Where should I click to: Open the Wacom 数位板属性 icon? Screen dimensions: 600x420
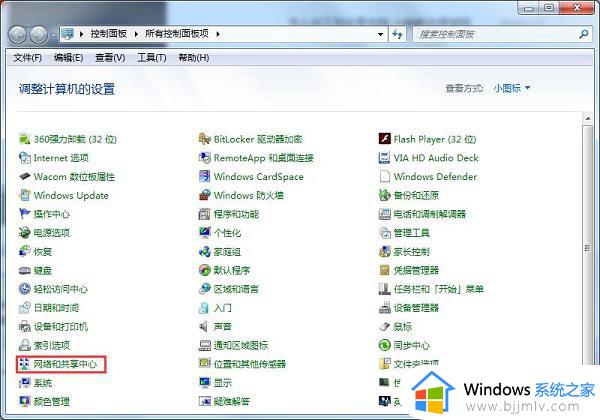[x=24, y=176]
